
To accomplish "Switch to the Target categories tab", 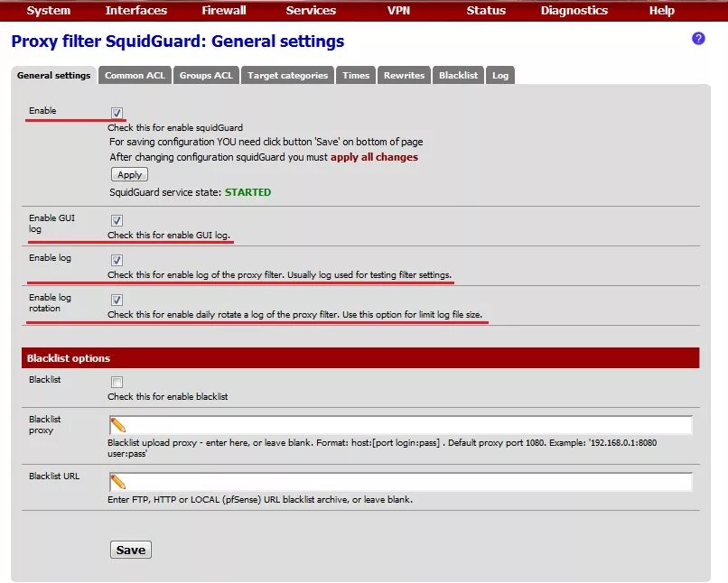I will (x=287, y=75).
